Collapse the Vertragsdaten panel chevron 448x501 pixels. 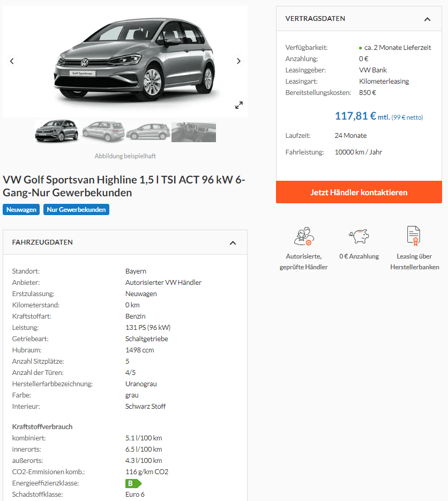coord(427,19)
